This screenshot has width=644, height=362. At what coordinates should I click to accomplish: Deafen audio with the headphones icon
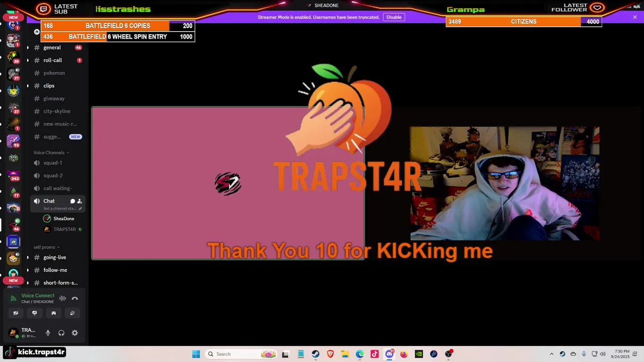coord(61,333)
